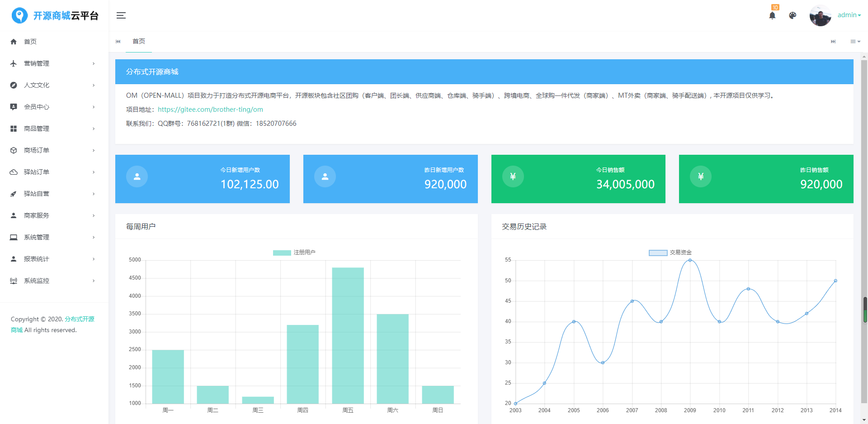Click the 34,005,000 sales value
The width and height of the screenshot is (868, 424).
pyautogui.click(x=625, y=184)
